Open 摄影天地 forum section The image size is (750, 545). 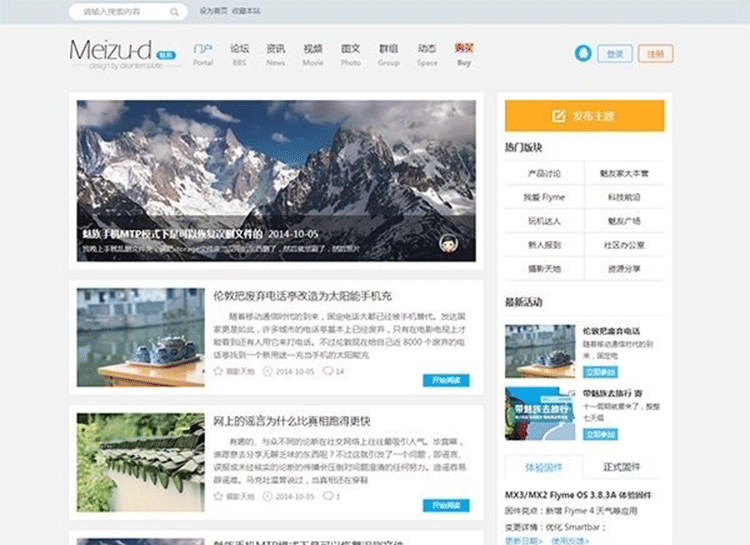pos(544,269)
